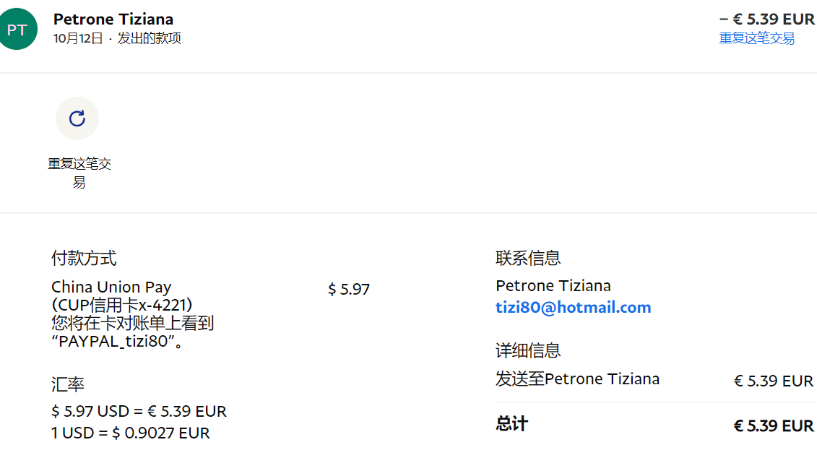The height and width of the screenshot is (451, 817).
Task: Click the 总计 total label
Action: pyautogui.click(x=511, y=424)
